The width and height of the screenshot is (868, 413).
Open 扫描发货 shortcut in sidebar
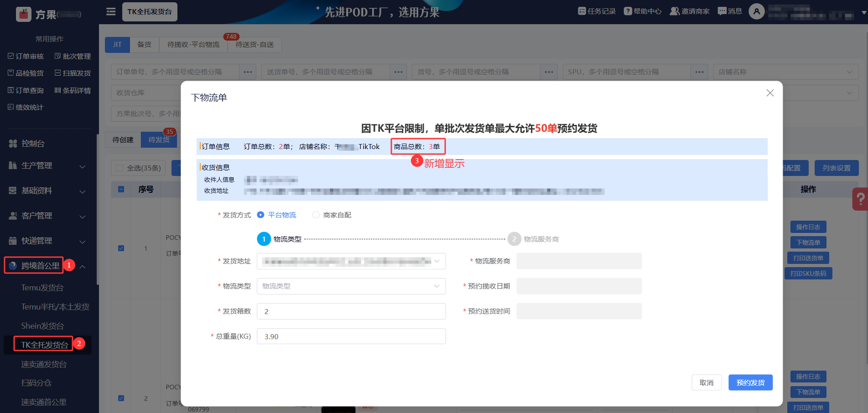click(x=73, y=73)
